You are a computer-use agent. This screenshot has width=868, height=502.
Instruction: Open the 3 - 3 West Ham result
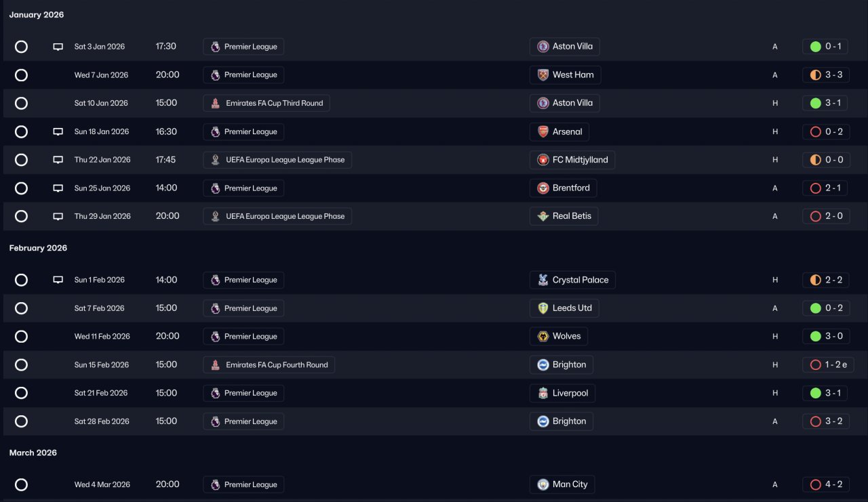[x=826, y=75]
